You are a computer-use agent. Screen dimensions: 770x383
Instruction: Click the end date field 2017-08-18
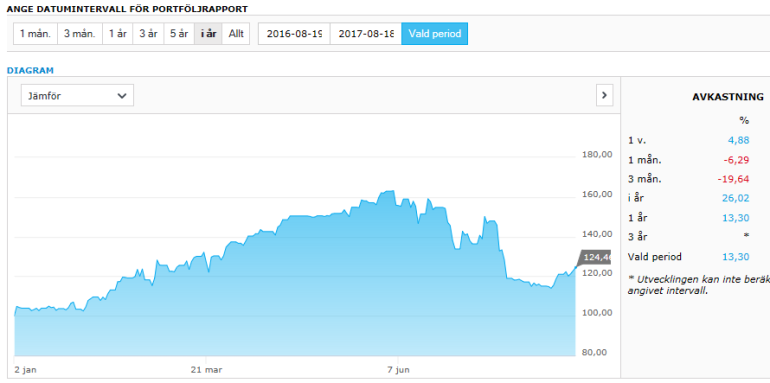click(x=366, y=34)
